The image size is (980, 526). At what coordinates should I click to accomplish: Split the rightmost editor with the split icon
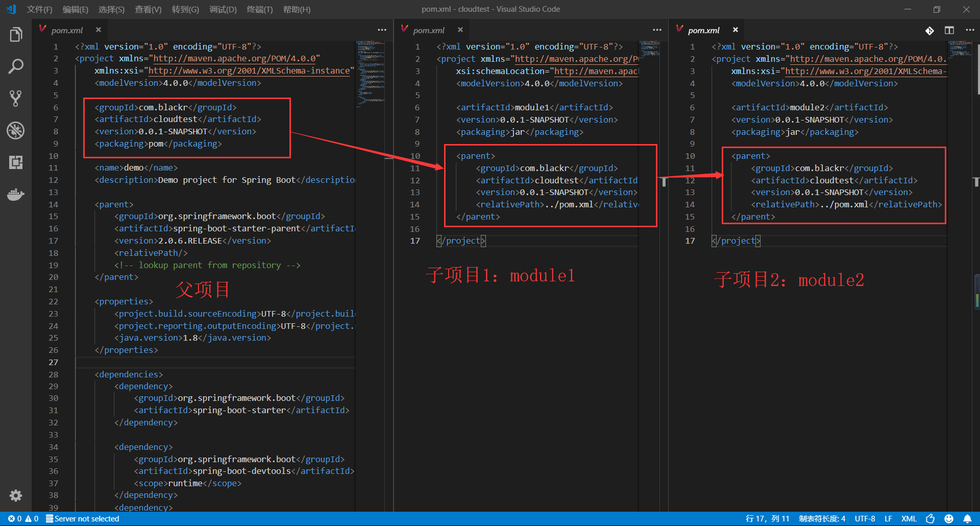pos(949,30)
